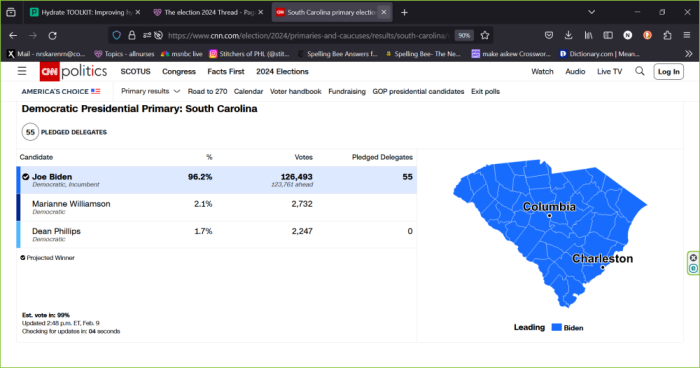Open the tracking protection shield icon
Image resolution: width=700 pixels, height=368 pixels.
pyautogui.click(x=117, y=35)
